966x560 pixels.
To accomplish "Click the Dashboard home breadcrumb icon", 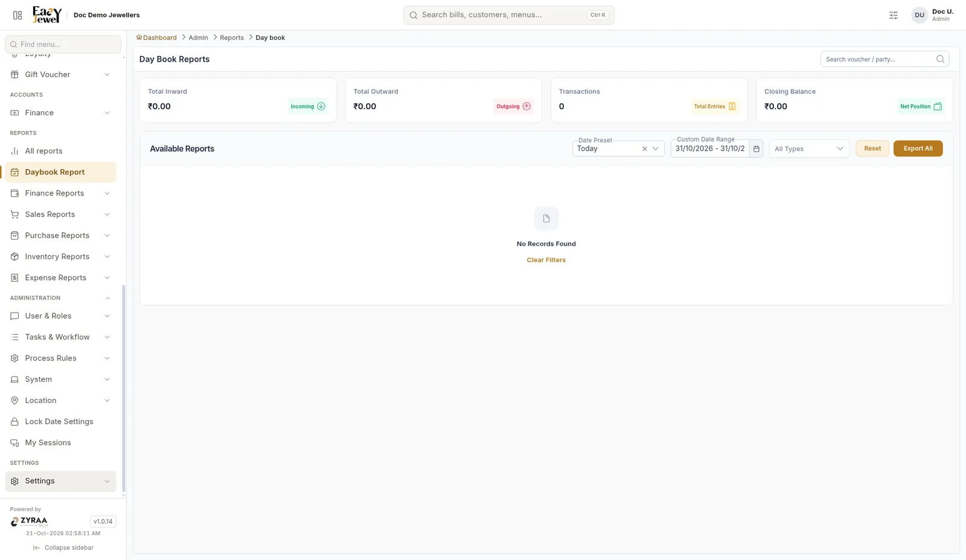I will pyautogui.click(x=139, y=37).
